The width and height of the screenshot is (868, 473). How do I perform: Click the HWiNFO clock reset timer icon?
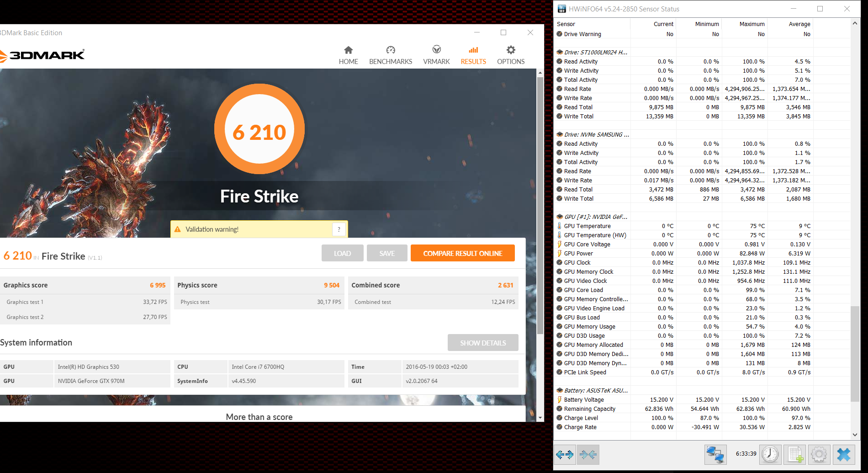pos(770,454)
